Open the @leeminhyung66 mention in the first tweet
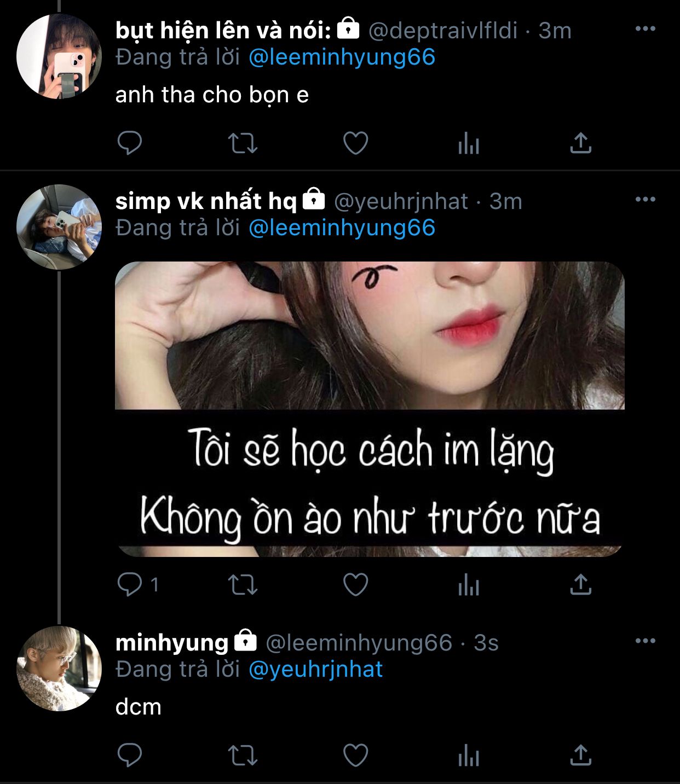 point(342,57)
